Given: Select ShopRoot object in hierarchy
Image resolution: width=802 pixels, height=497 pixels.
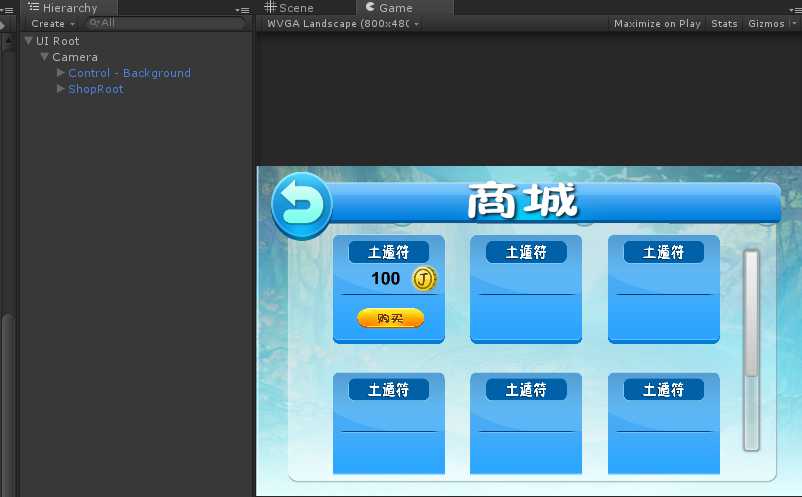Looking at the screenshot, I should [x=96, y=89].
